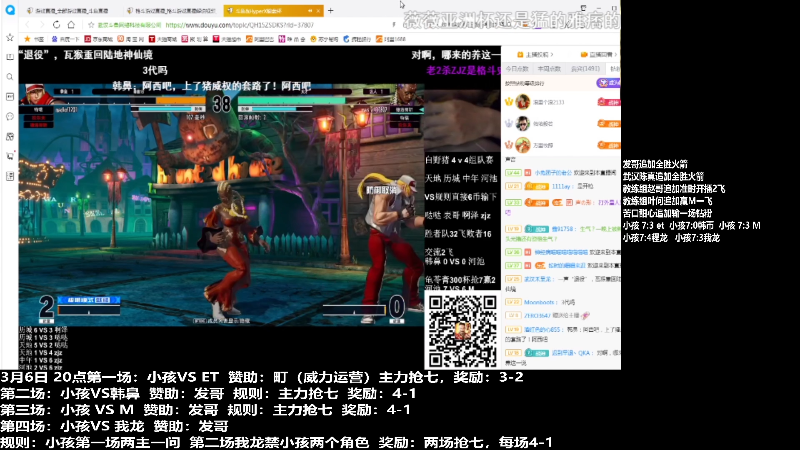View the second-ranked fan's avatar

(x=522, y=123)
